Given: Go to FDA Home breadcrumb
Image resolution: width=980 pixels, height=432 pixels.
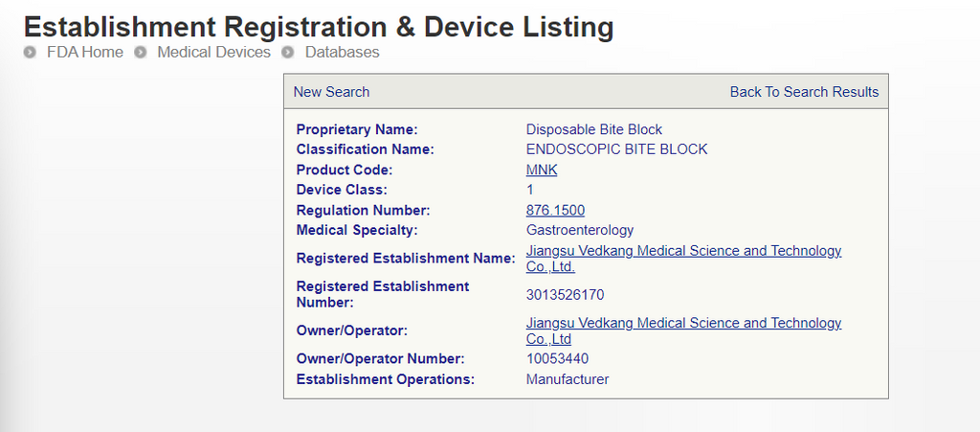Looking at the screenshot, I should (85, 53).
